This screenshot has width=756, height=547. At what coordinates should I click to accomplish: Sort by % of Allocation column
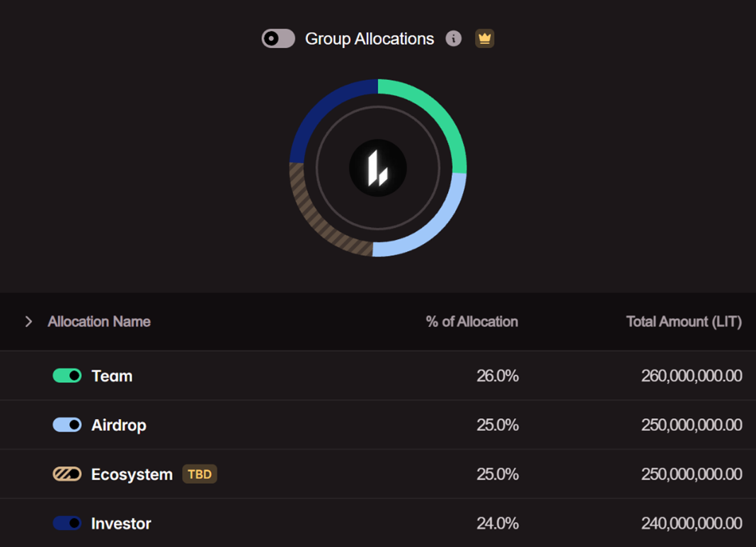tap(471, 321)
